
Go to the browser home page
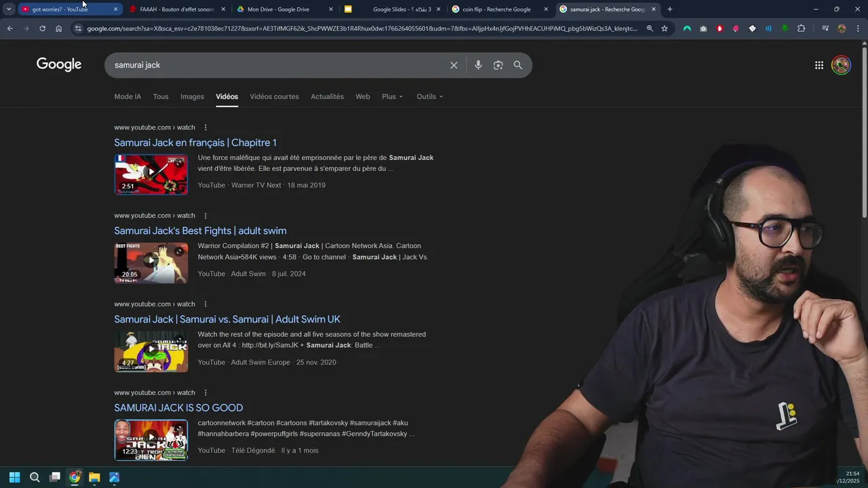pos(59,28)
